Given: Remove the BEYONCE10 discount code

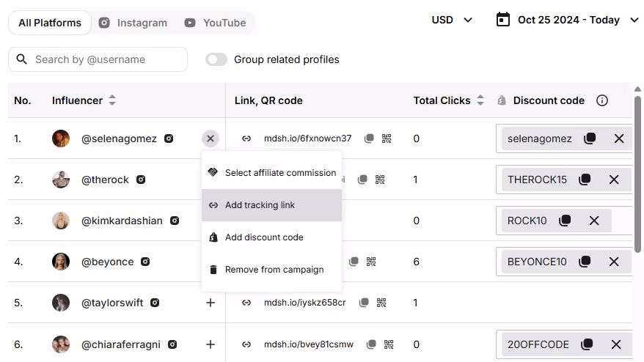Looking at the screenshot, I should pos(614,262).
